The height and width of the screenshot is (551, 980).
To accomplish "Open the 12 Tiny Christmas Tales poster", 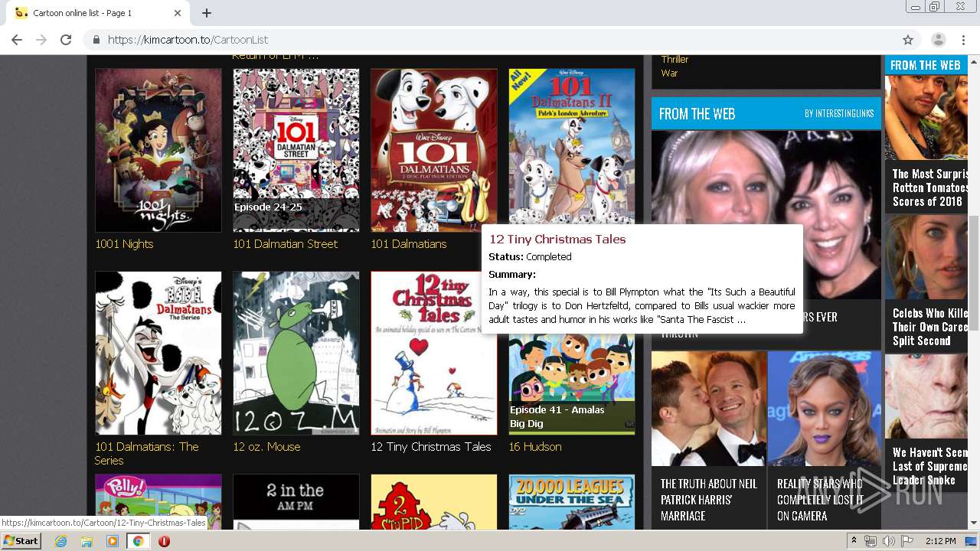I will point(434,353).
